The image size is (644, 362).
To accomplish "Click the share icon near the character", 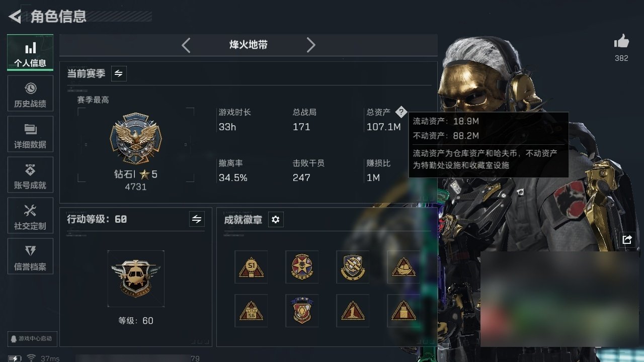I will click(627, 240).
